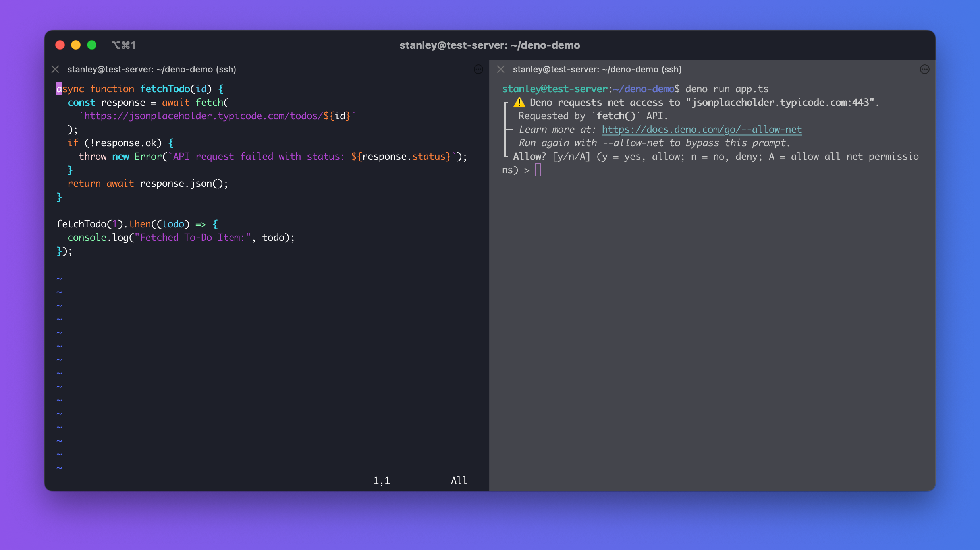Click the 'deno run app.ts' command text
Image resolution: width=980 pixels, height=550 pixels.
(x=727, y=89)
